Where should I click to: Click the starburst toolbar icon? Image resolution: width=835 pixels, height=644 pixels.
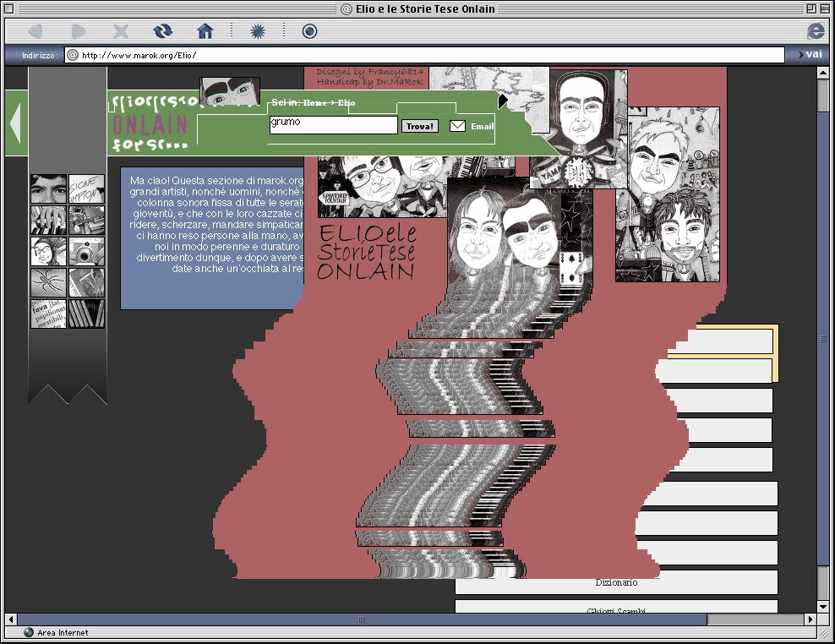pyautogui.click(x=258, y=31)
